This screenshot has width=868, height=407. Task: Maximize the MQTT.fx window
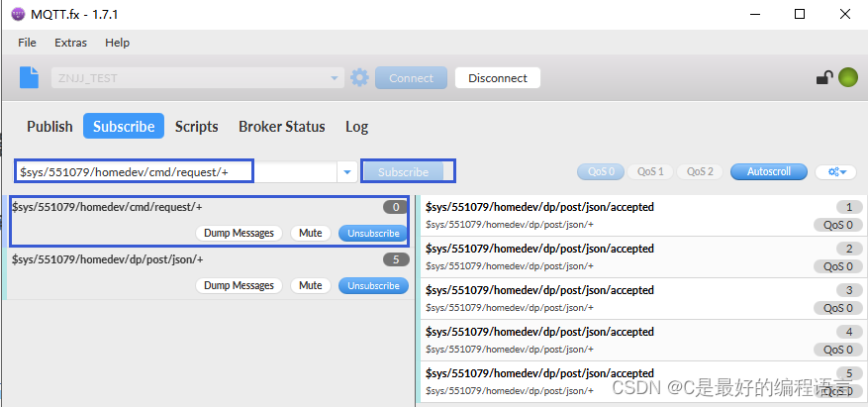coord(800,15)
